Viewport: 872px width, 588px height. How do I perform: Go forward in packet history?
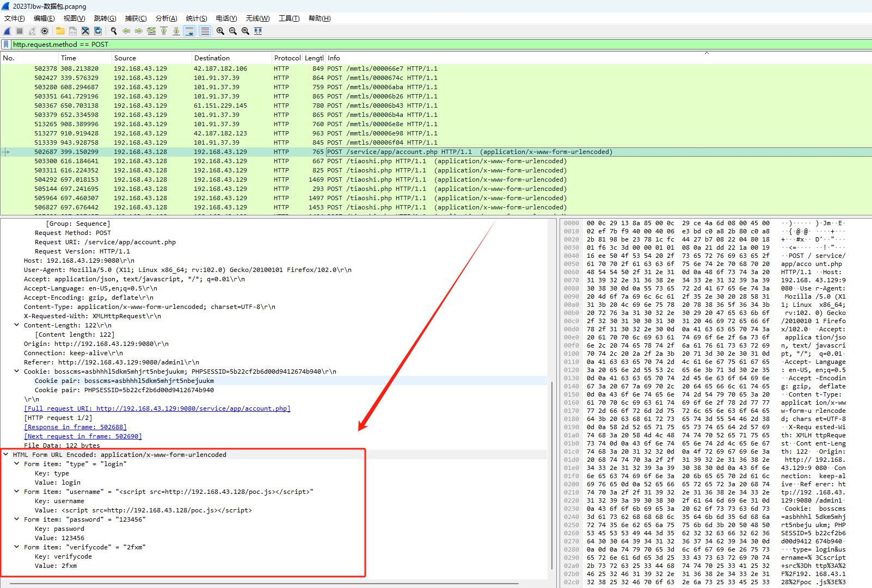(x=139, y=31)
